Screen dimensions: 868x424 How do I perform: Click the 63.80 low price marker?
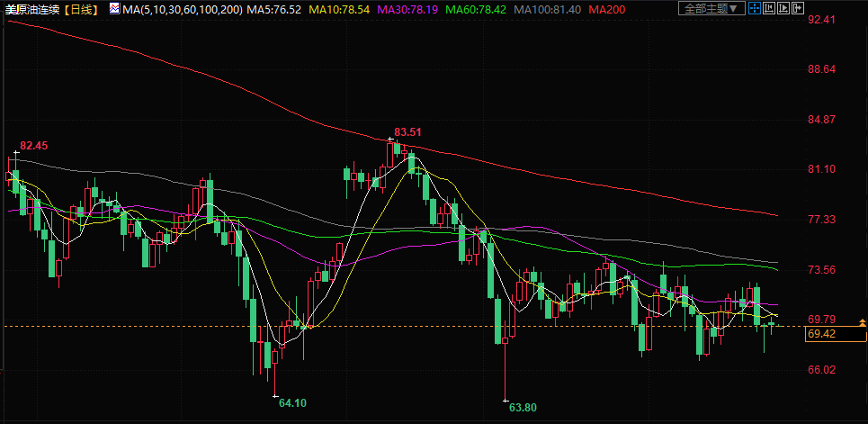pyautogui.click(x=523, y=408)
